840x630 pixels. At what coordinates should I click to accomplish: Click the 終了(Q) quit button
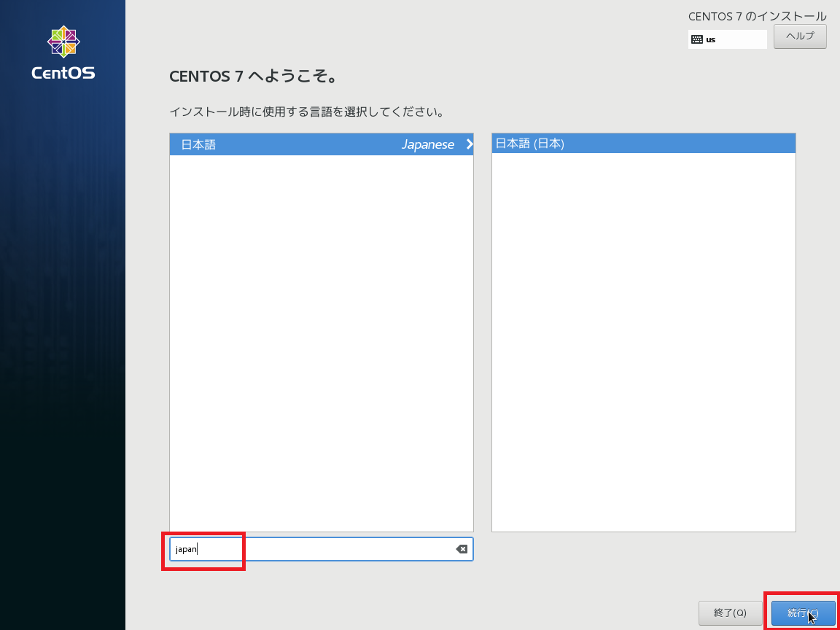pos(730,612)
